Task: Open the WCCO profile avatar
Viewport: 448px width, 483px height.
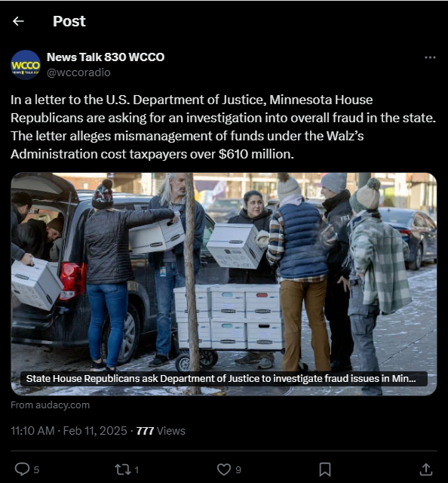Action: [26, 65]
